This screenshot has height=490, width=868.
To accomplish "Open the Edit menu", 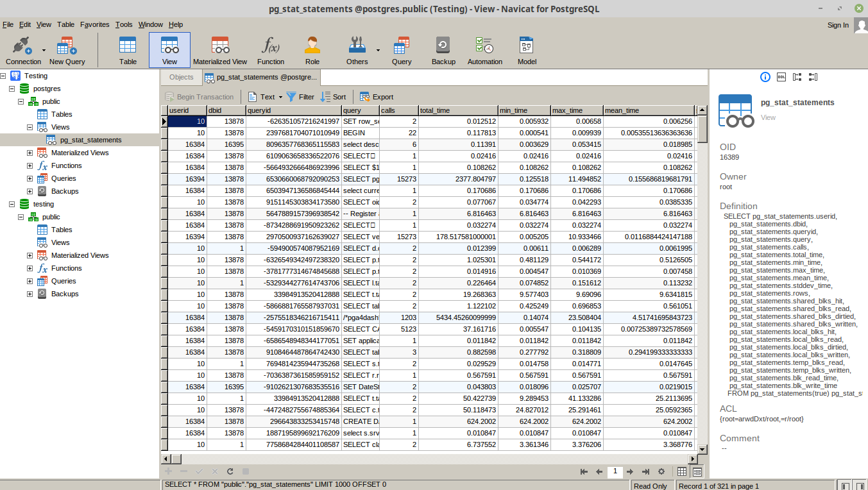I will tap(25, 24).
